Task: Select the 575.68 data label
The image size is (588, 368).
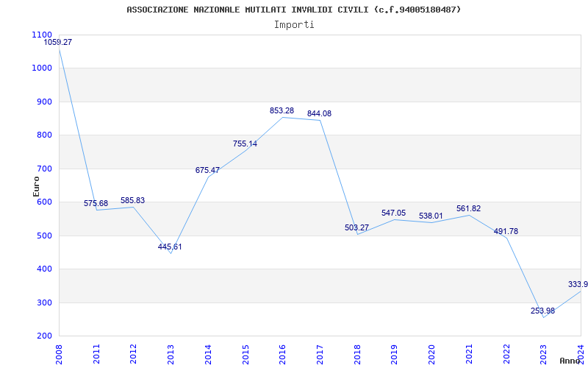Action: point(96,204)
